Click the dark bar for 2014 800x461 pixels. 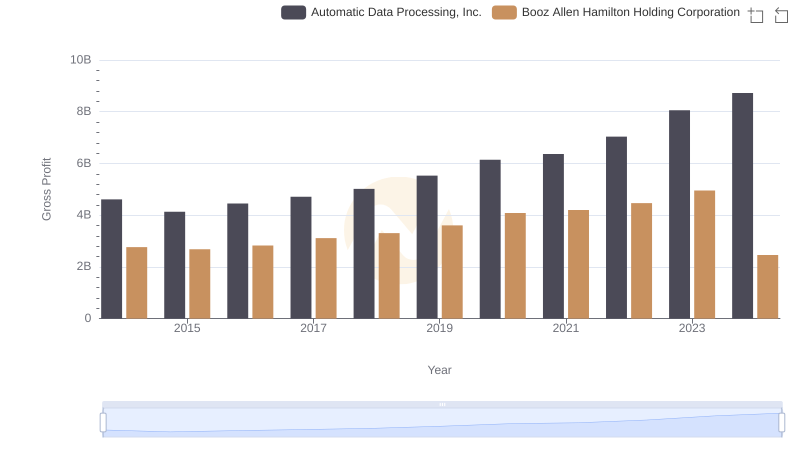(112, 259)
